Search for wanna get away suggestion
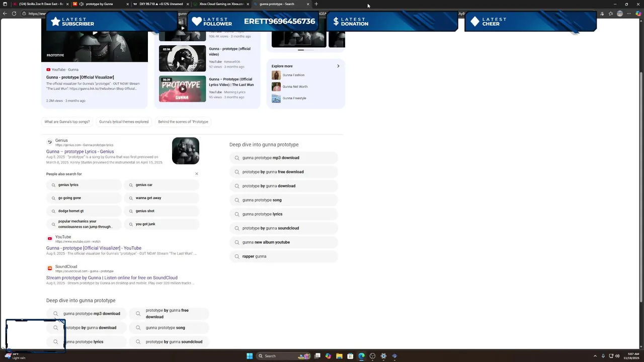The image size is (644, 362). (162, 198)
